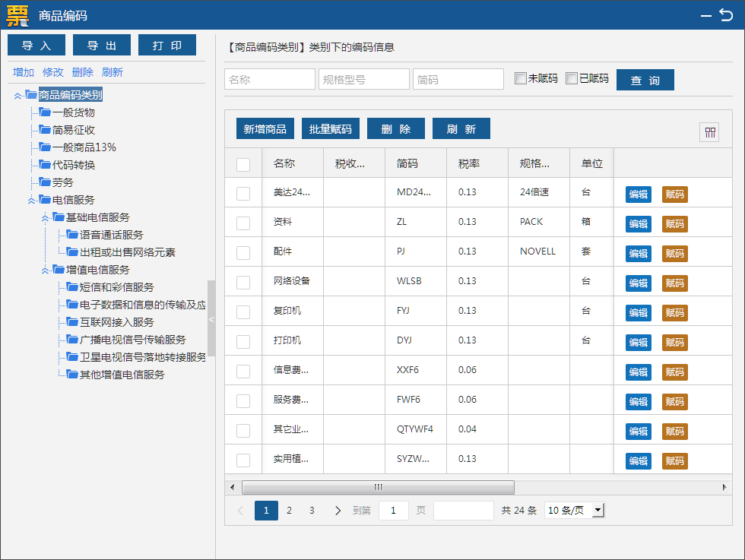
Task: Go to page 2
Action: pos(289,511)
